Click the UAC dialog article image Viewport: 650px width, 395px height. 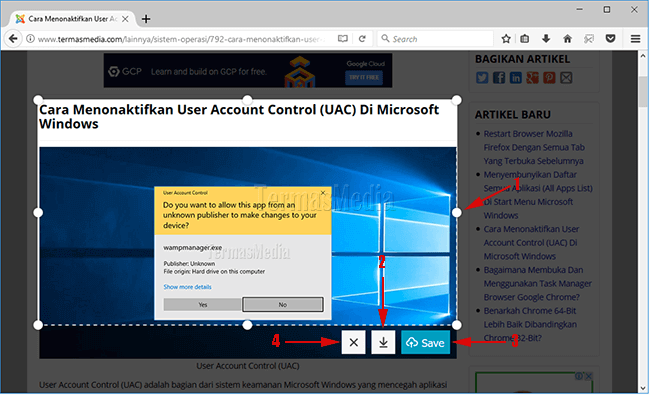click(247, 253)
